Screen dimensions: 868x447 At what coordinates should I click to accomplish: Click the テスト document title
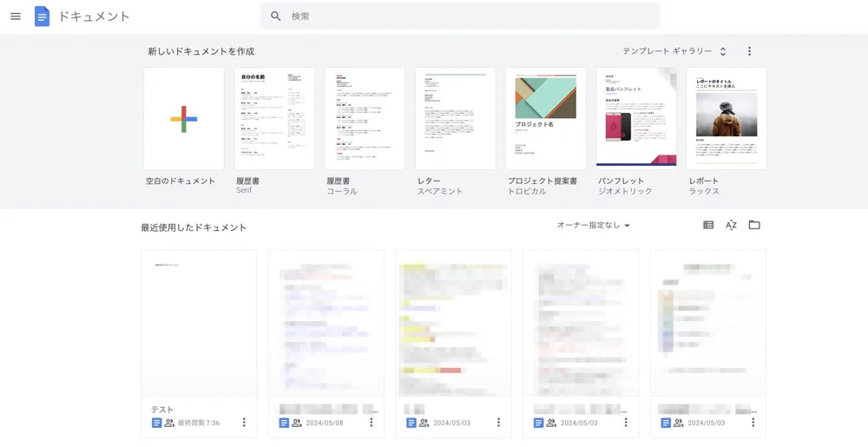click(x=163, y=410)
